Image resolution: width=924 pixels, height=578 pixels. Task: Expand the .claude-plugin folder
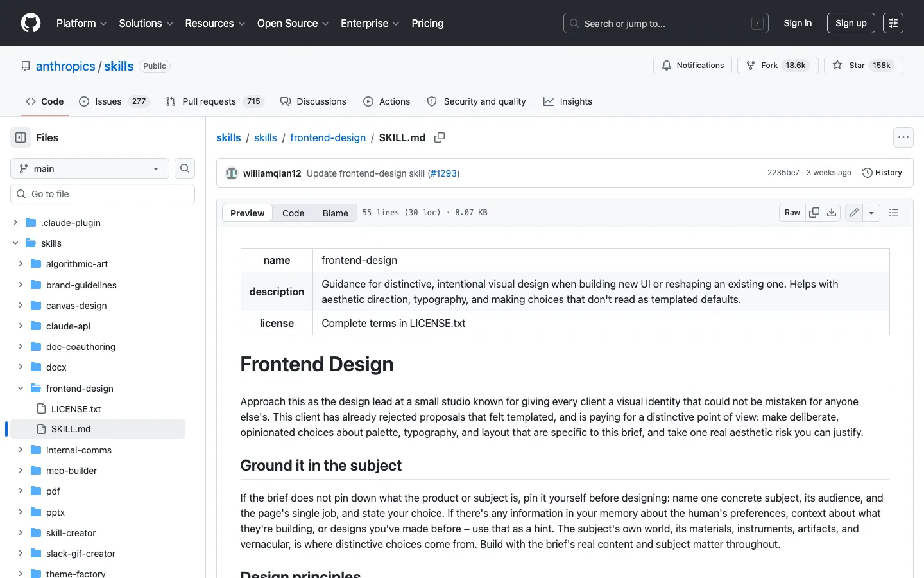pyautogui.click(x=15, y=223)
